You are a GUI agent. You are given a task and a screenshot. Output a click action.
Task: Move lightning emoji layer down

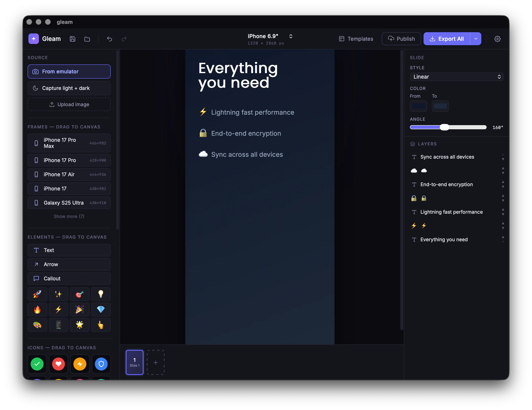coord(503,228)
